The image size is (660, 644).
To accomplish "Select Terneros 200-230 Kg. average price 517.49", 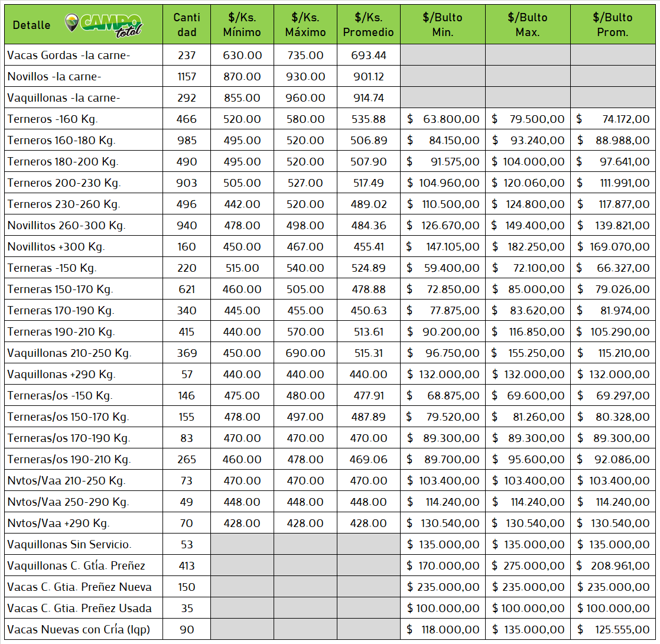I will [368, 183].
